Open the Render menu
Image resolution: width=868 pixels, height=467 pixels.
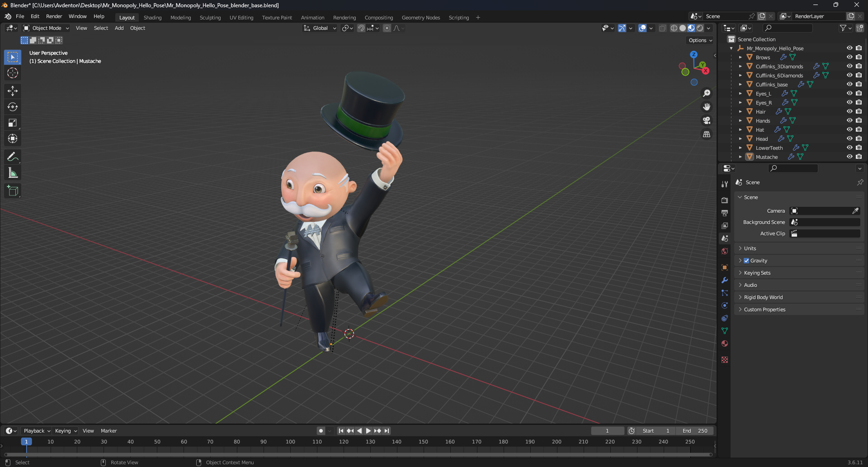pyautogui.click(x=54, y=16)
